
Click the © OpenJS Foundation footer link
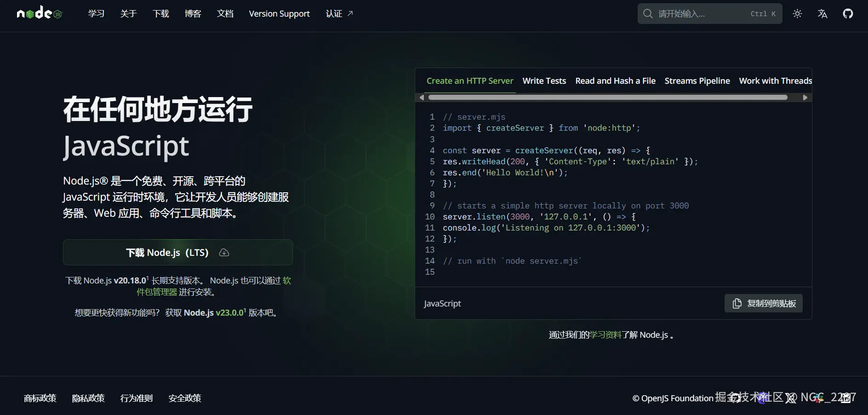tap(673, 398)
